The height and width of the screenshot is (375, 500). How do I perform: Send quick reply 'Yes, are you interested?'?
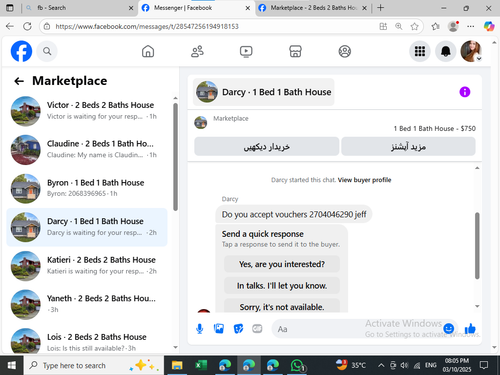(282, 264)
